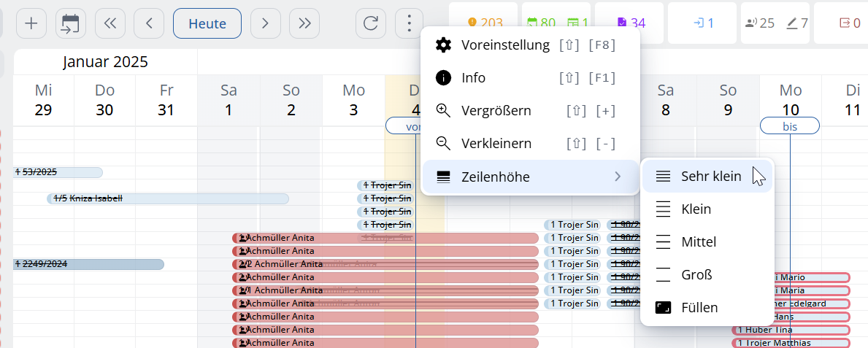Click the plus icon to add entry
Viewport: 868px width, 348px height.
click(x=31, y=23)
